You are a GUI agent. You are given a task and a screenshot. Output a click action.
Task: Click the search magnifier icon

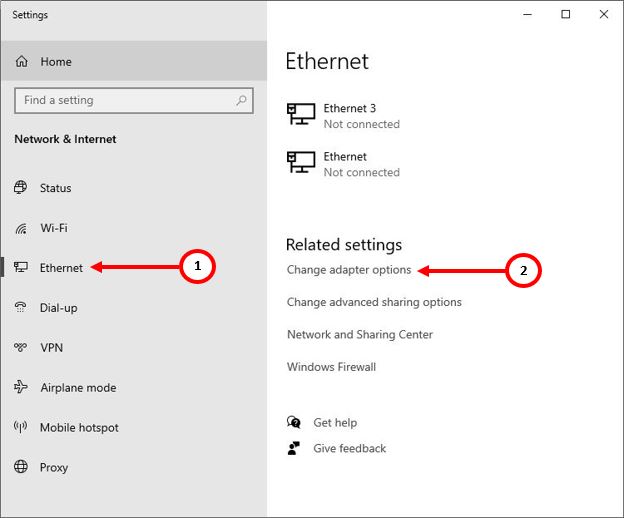pos(241,100)
